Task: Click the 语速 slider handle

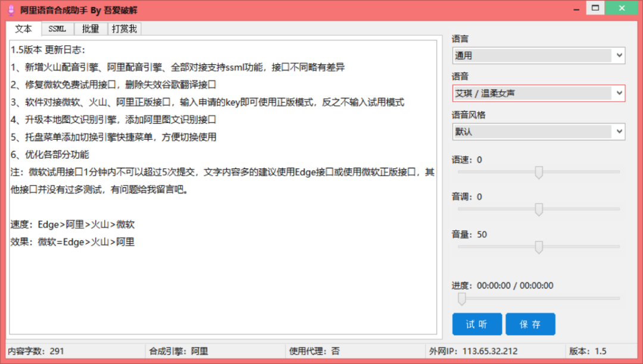Action: (x=539, y=172)
